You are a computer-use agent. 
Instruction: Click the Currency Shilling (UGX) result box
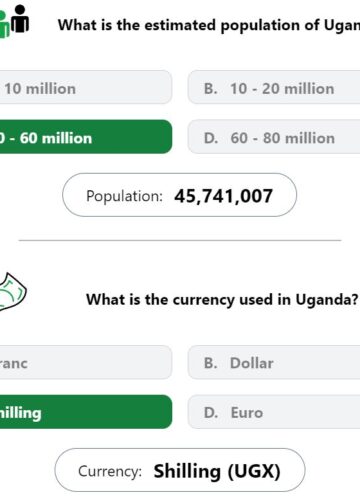pos(180,470)
